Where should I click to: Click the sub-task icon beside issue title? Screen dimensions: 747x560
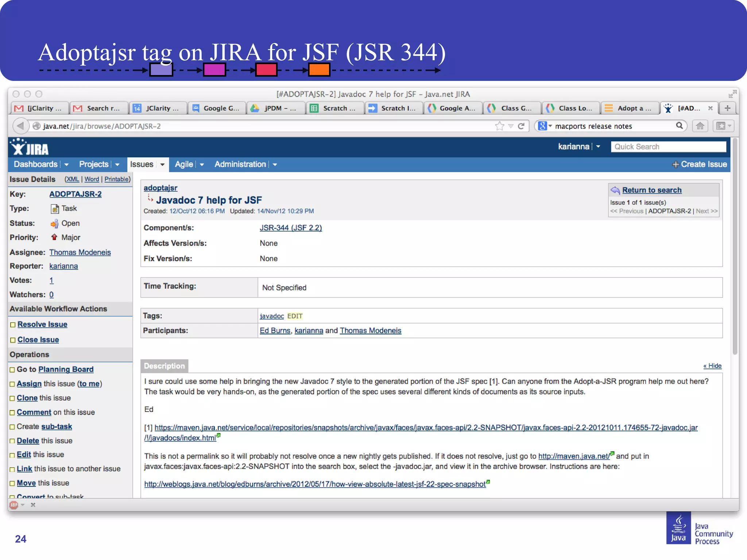click(150, 198)
